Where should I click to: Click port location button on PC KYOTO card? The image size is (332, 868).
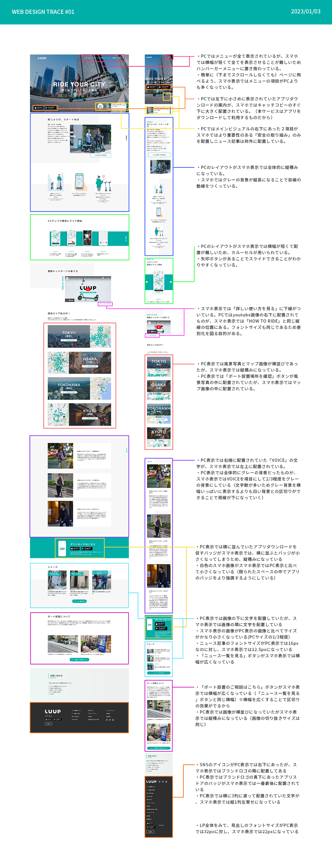[90, 418]
